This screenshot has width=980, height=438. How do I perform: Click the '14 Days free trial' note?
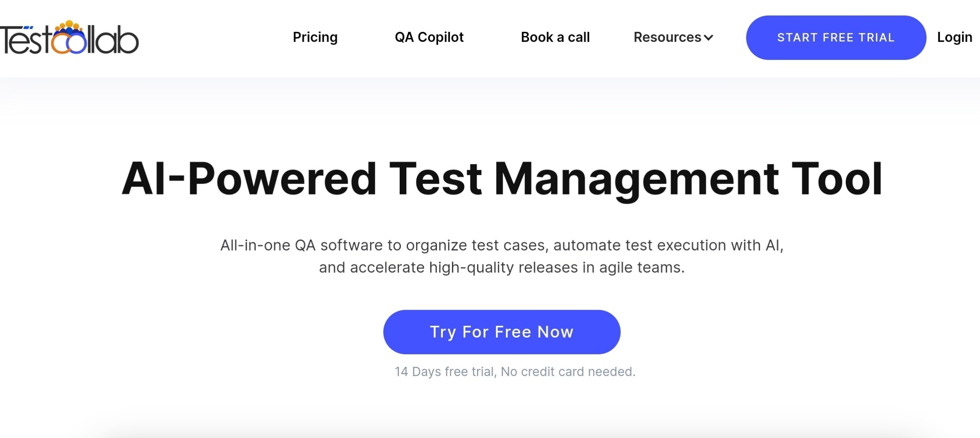(515, 371)
